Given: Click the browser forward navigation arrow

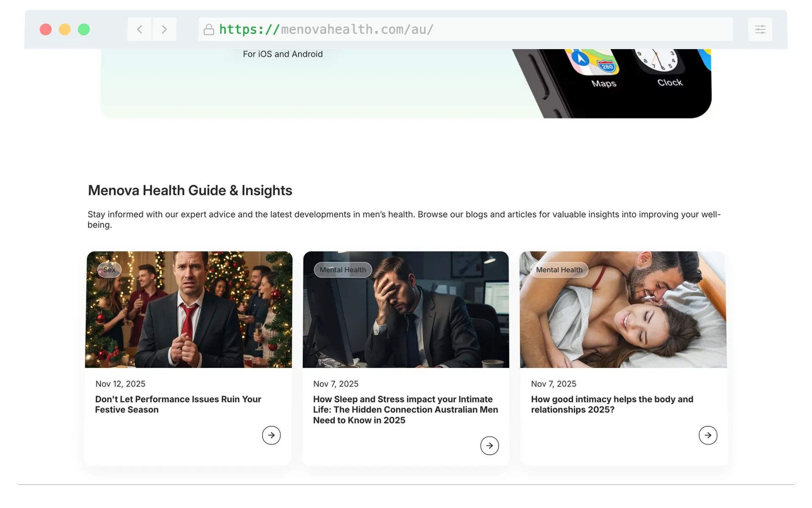Looking at the screenshot, I should [x=165, y=29].
